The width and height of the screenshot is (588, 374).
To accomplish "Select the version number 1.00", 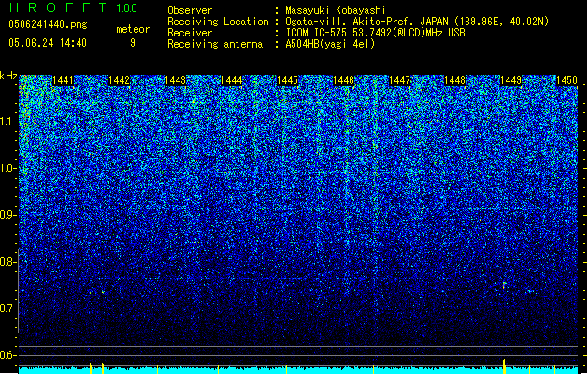I will (126, 7).
